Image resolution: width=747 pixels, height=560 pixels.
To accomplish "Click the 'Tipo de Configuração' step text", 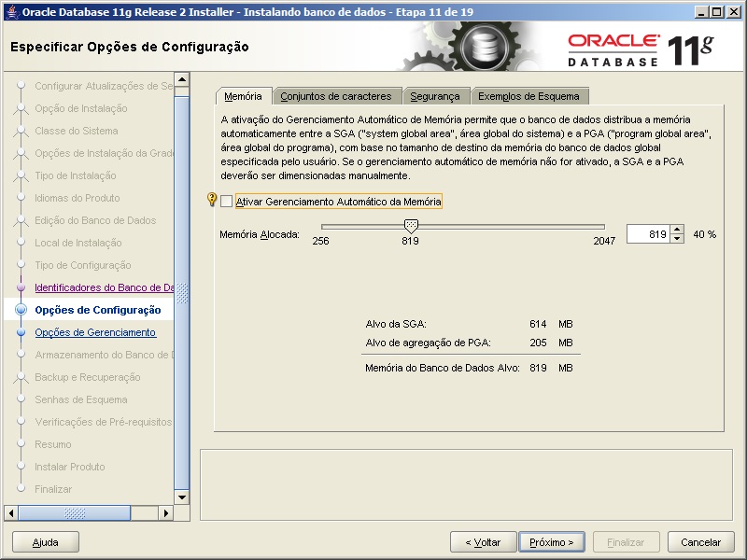I will [83, 265].
